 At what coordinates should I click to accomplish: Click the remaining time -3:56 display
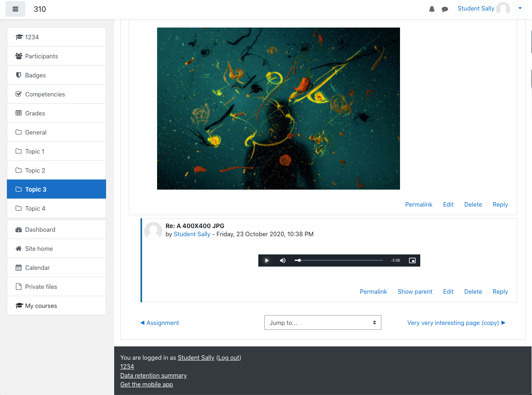pyautogui.click(x=396, y=260)
